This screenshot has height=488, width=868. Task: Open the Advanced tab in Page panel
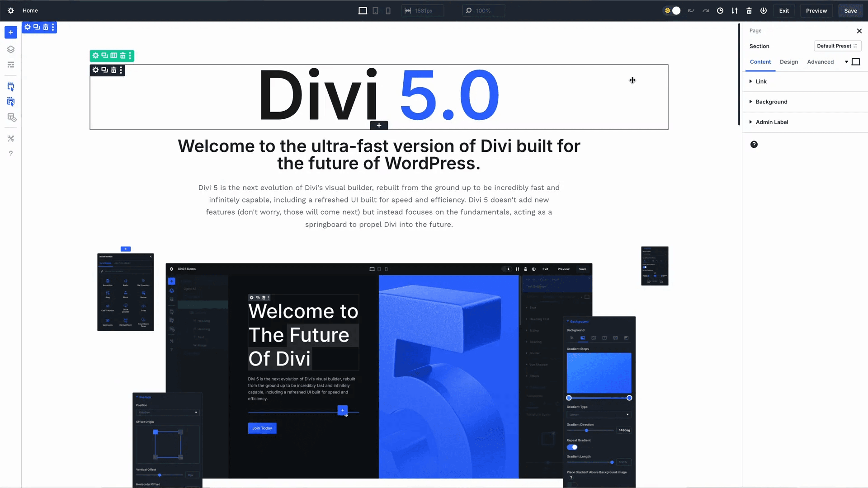821,62
